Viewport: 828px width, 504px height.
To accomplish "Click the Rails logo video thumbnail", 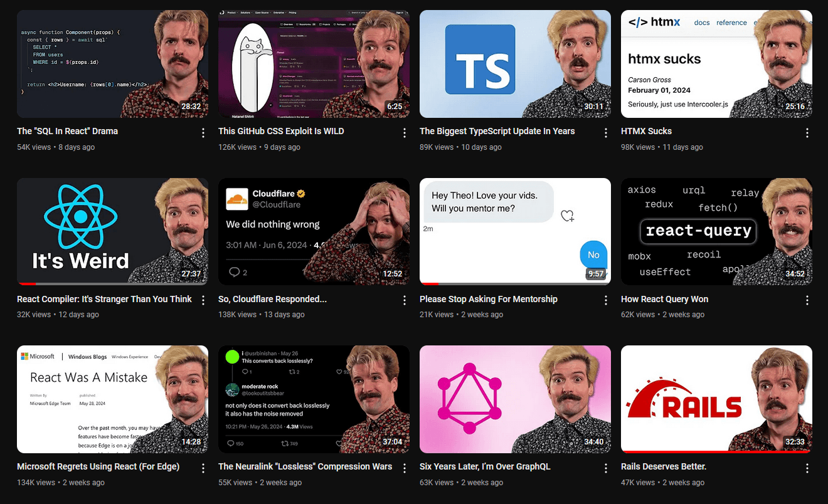I will [716, 399].
